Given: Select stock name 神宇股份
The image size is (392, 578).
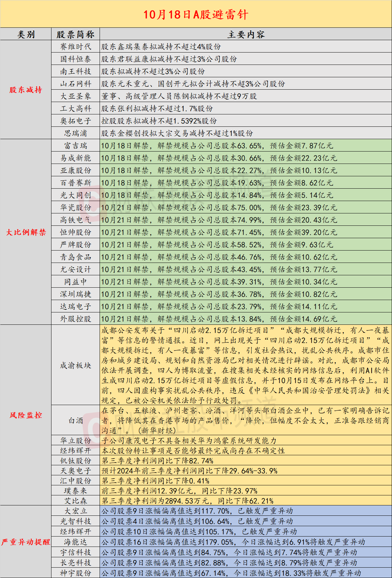Looking at the screenshot, I should click(x=76, y=573).
